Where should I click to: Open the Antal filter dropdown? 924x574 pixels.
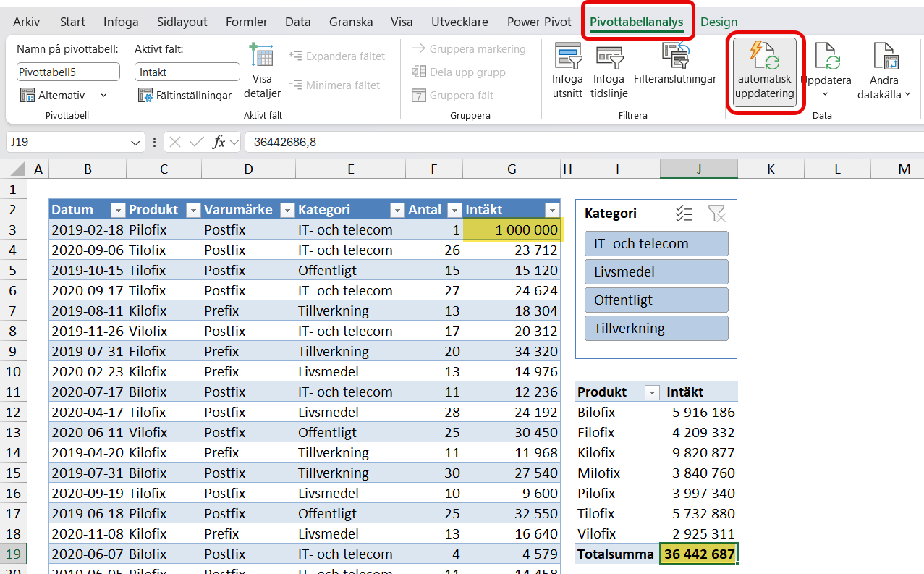(454, 210)
